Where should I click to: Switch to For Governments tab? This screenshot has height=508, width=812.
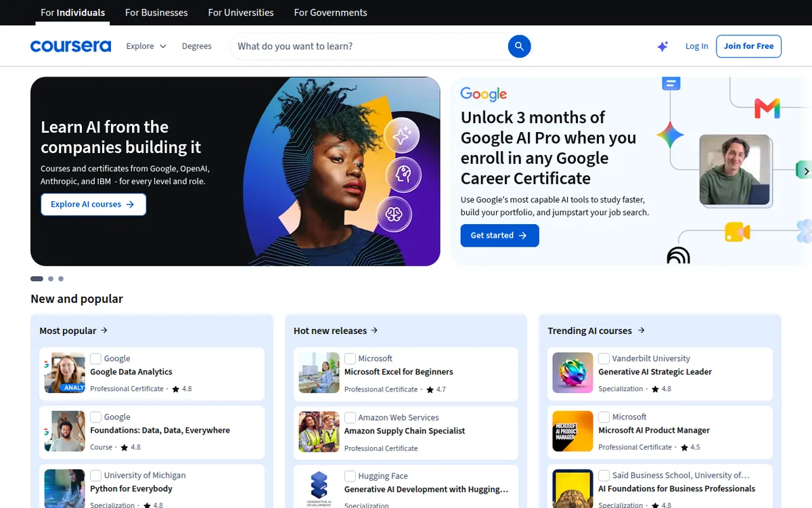(330, 12)
